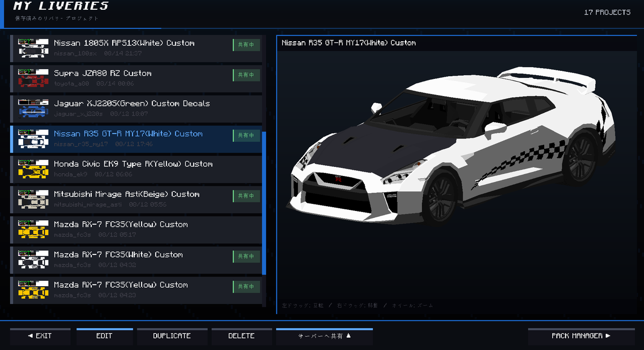Image resolution: width=644 pixels, height=350 pixels.
Task: Click the 共有中 badge on Nissan 180SX row
Action: 246,45
